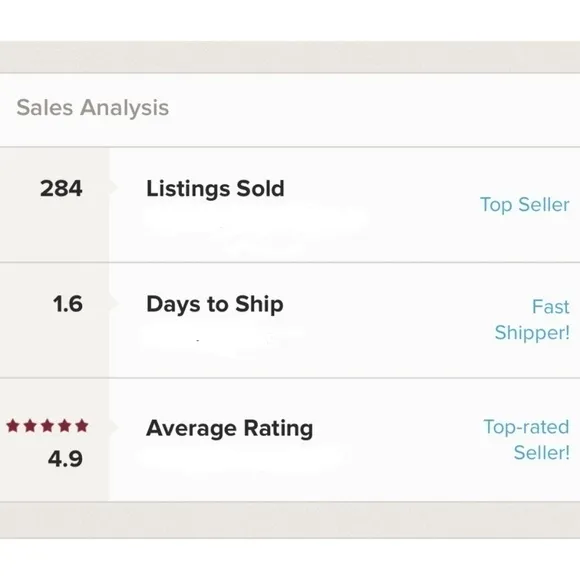Image resolution: width=580 pixels, height=580 pixels.
Task: Click the blurred description under Average Rating
Action: click(240, 458)
